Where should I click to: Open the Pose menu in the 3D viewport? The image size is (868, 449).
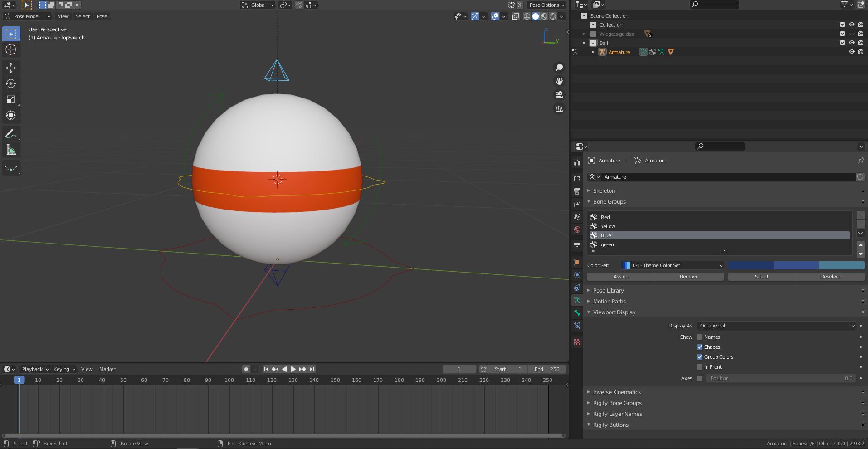click(x=102, y=16)
